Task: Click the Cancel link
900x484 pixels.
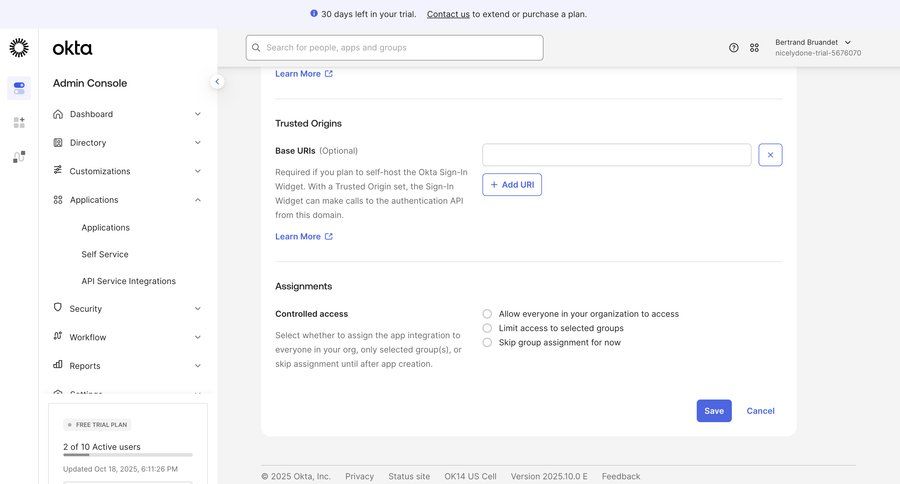Action: point(761,411)
